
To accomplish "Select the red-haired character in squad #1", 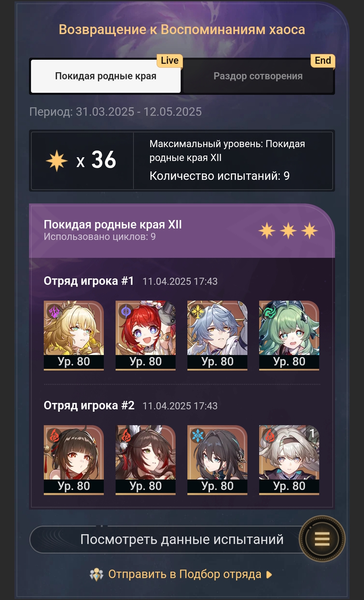I will (x=146, y=335).
